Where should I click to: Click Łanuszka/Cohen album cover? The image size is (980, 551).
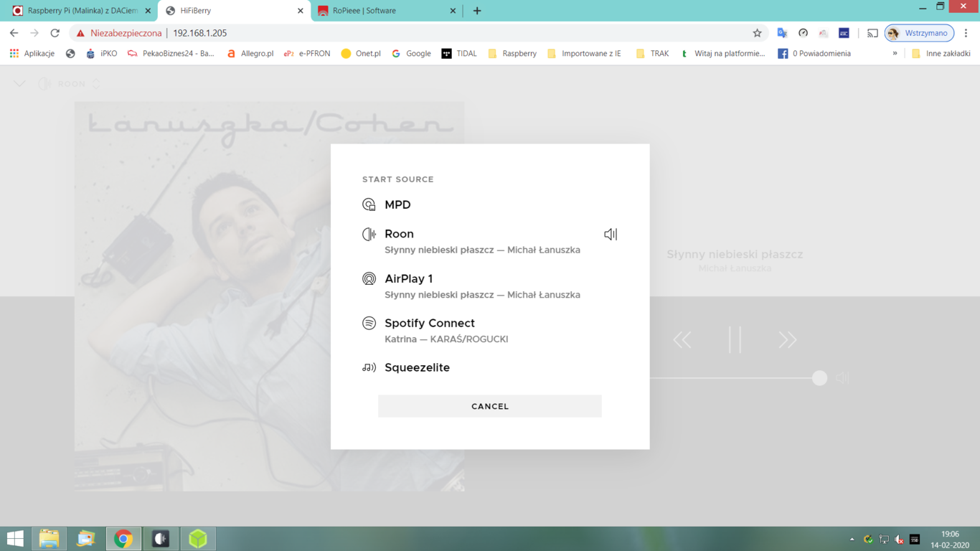click(x=269, y=296)
